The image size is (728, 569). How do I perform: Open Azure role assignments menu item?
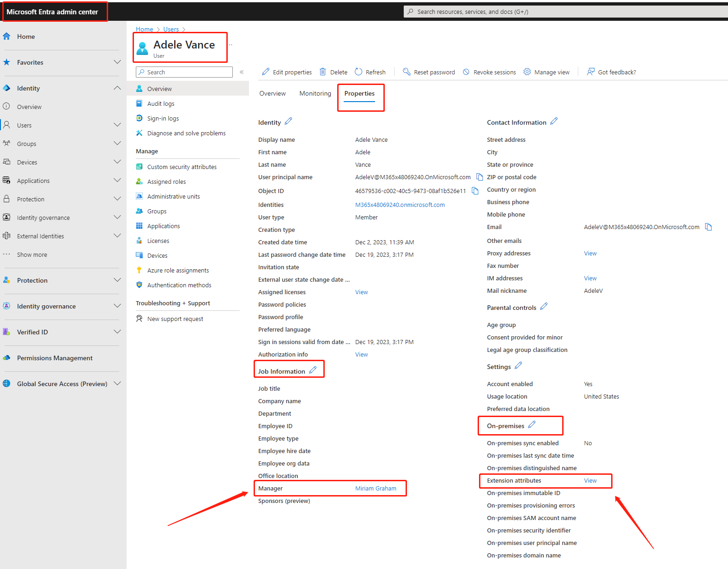(x=178, y=270)
